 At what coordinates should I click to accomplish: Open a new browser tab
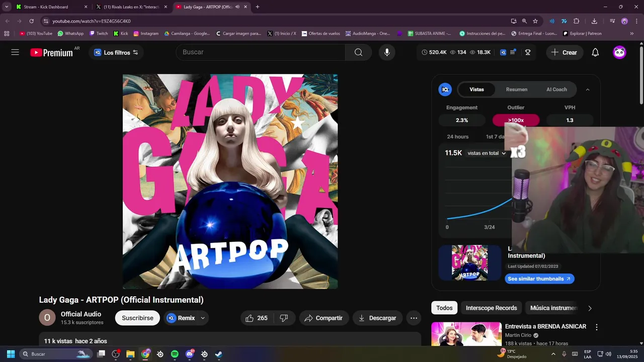coord(258,7)
